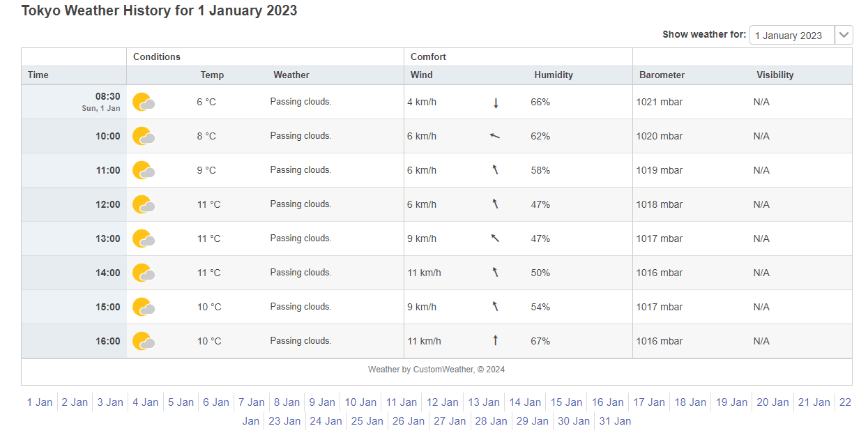Jump to the 26 Jan page
868x440 pixels.
pos(408,420)
